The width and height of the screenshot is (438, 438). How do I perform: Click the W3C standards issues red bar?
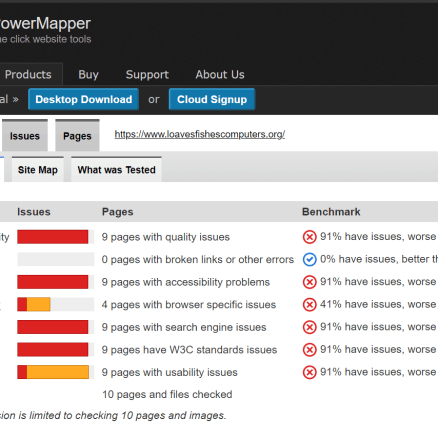pos(53,350)
